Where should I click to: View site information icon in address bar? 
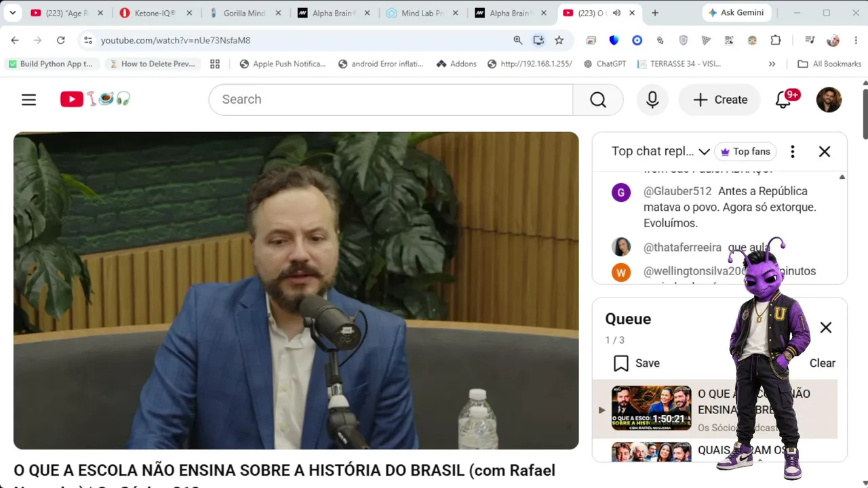(x=87, y=40)
